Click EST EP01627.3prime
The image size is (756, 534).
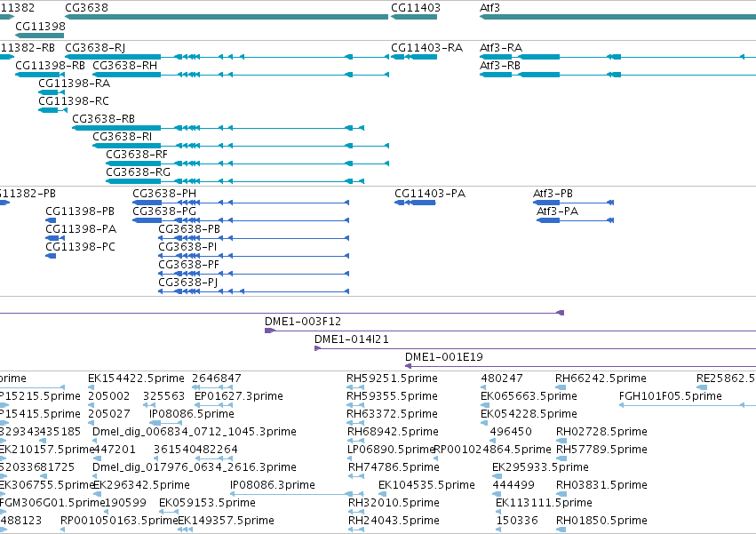(239, 396)
